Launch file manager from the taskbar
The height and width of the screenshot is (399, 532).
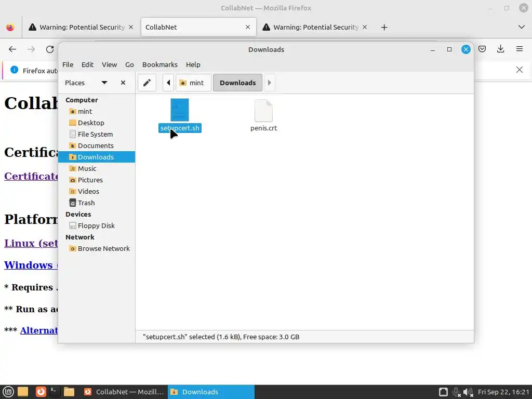click(x=69, y=392)
